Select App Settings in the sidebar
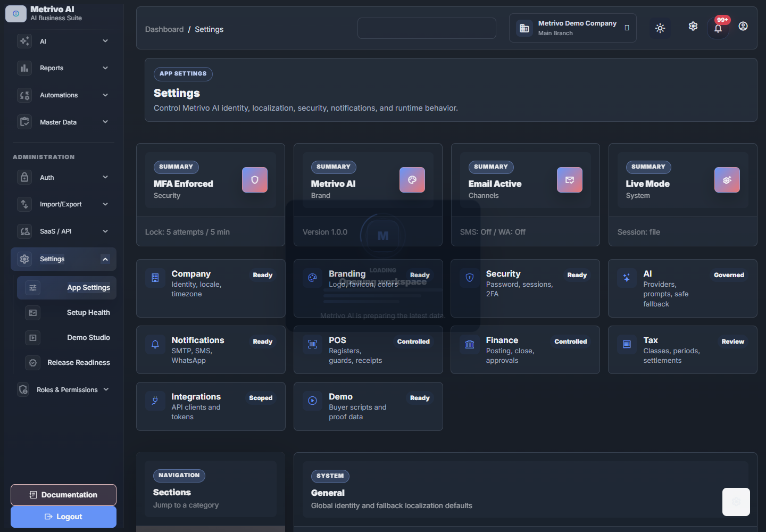 [67, 288]
